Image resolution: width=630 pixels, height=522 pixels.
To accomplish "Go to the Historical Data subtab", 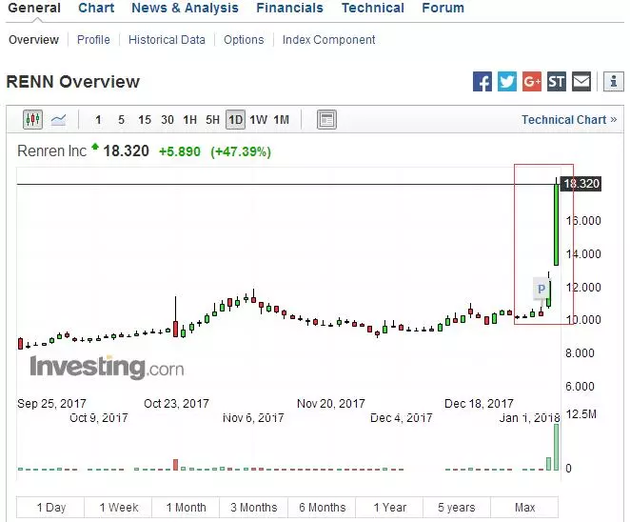I will (x=167, y=40).
